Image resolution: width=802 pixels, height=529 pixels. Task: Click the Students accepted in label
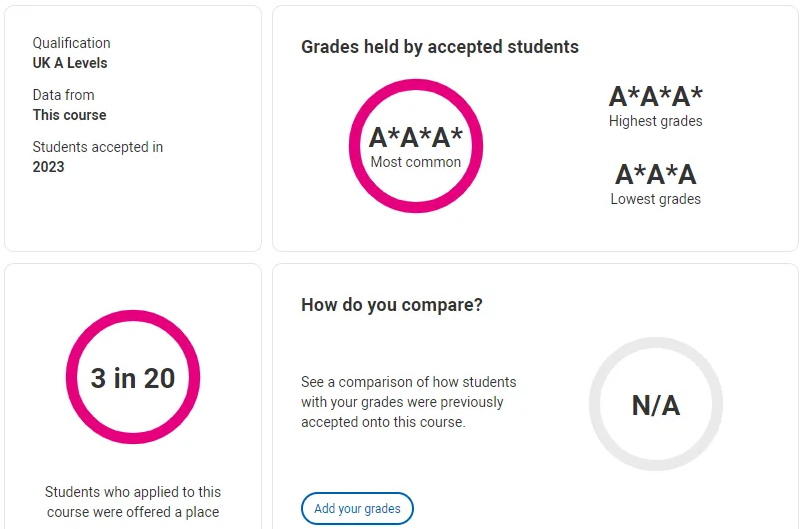pyautogui.click(x=98, y=147)
